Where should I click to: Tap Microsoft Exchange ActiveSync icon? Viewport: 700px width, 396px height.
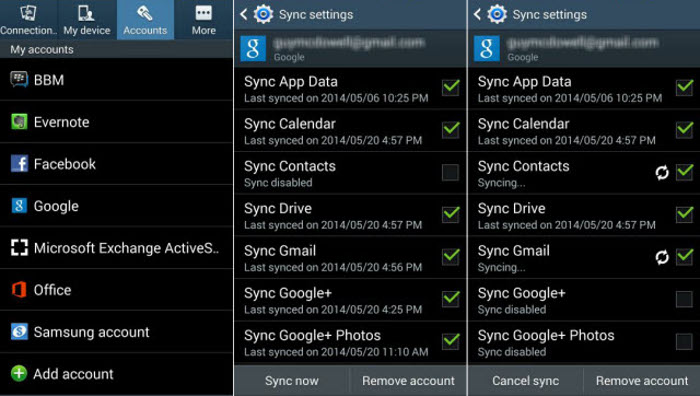tap(19, 248)
